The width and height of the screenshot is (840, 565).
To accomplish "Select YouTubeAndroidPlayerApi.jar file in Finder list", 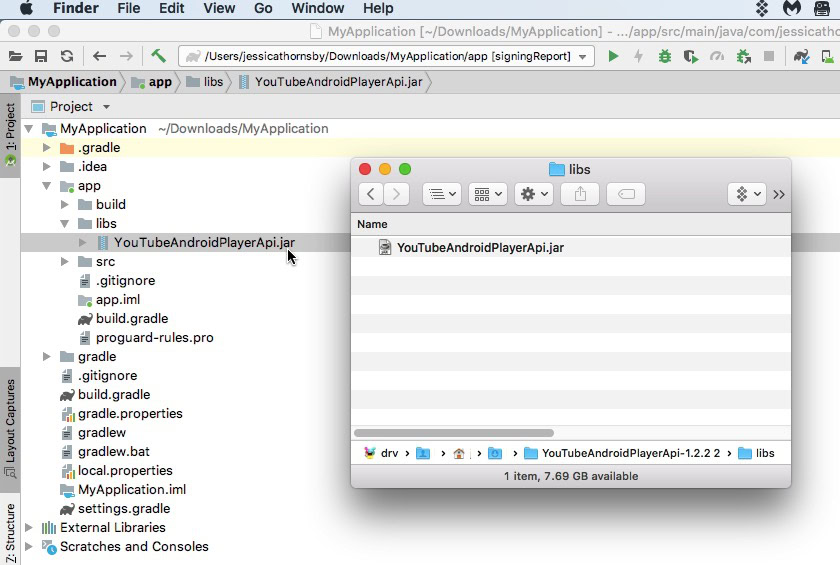I will click(480, 248).
